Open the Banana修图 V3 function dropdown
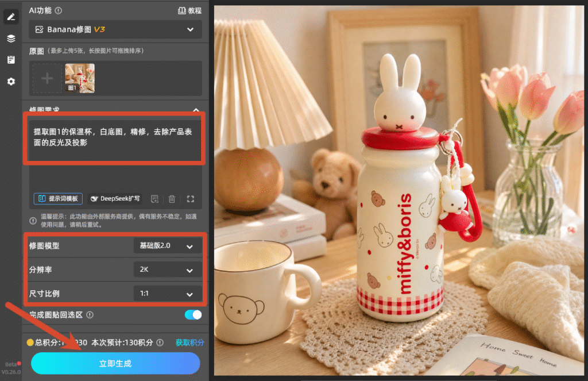 [x=115, y=29]
